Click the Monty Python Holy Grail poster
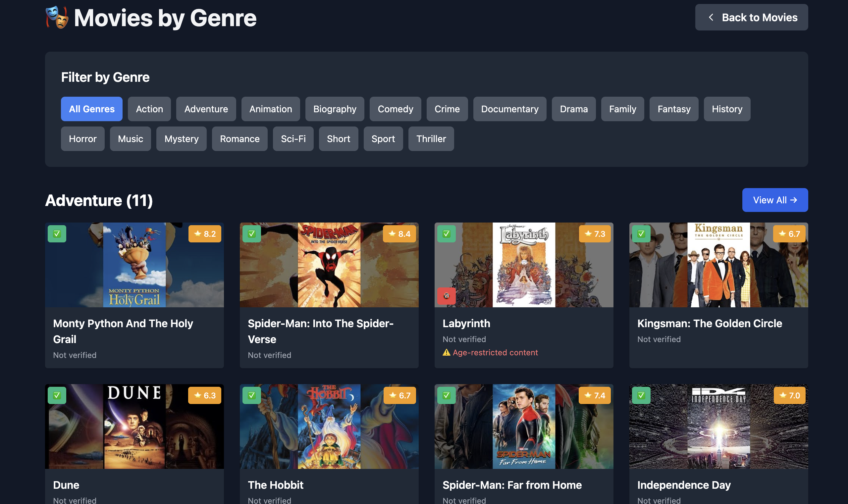The image size is (848, 504). (x=134, y=265)
